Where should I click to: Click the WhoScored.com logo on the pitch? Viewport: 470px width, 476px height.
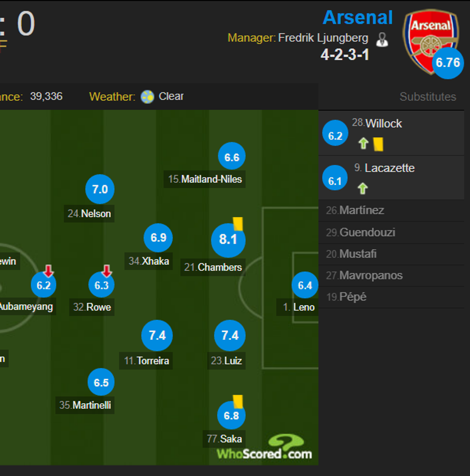pos(264,448)
